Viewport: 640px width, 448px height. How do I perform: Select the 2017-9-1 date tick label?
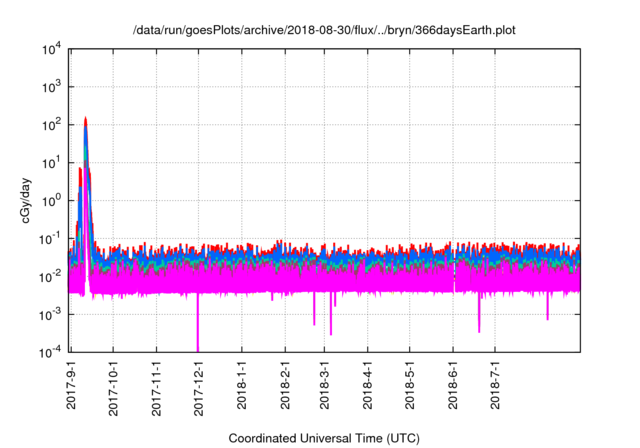point(72,387)
